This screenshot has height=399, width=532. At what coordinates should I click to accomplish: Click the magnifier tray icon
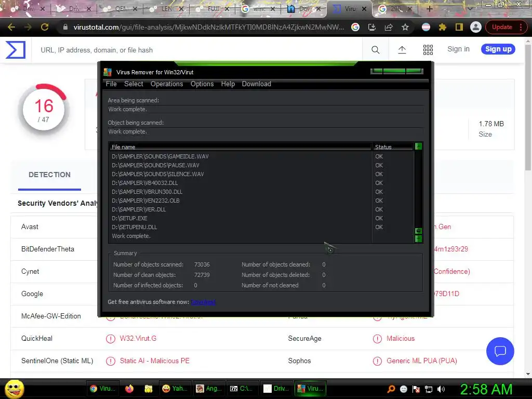click(391, 389)
